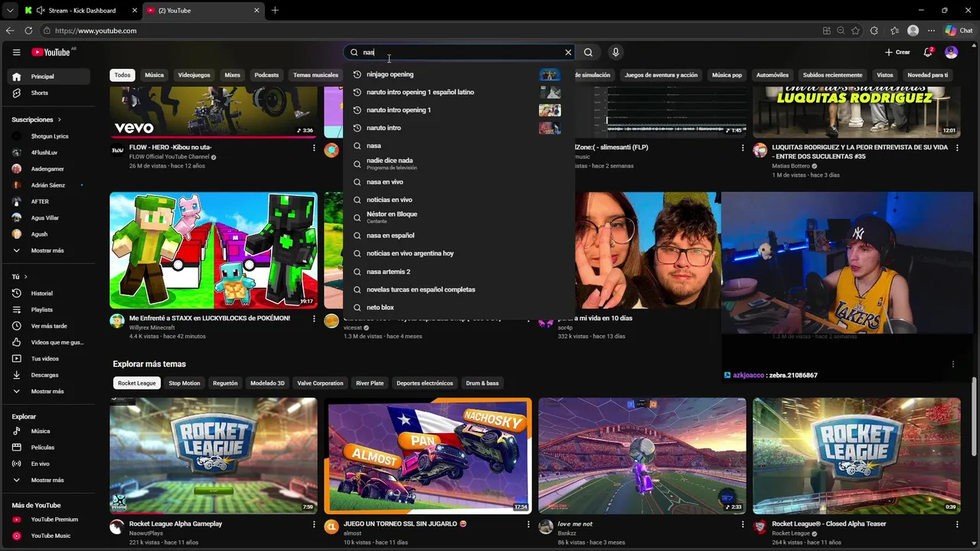Choose suggestion 'neto blox'

(x=458, y=308)
